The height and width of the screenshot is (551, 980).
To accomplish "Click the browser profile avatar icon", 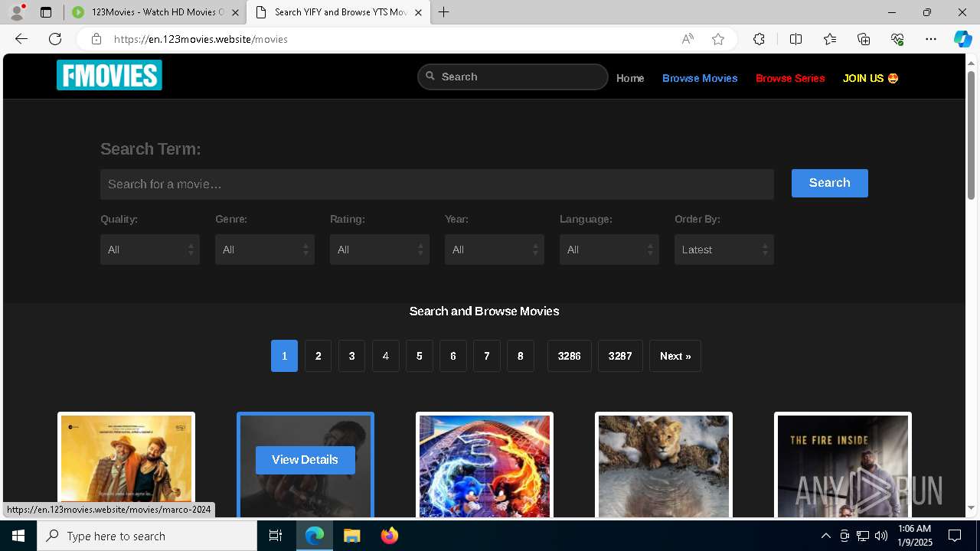I will click(x=17, y=12).
